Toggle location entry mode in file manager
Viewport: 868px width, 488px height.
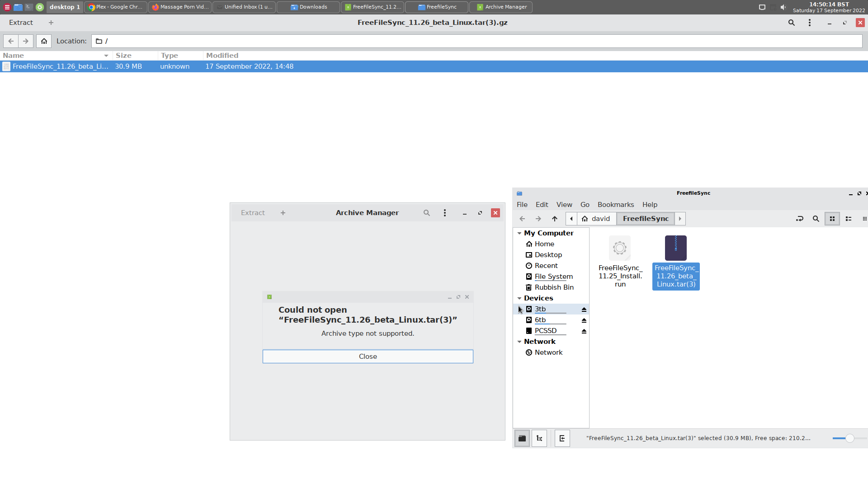coord(800,219)
